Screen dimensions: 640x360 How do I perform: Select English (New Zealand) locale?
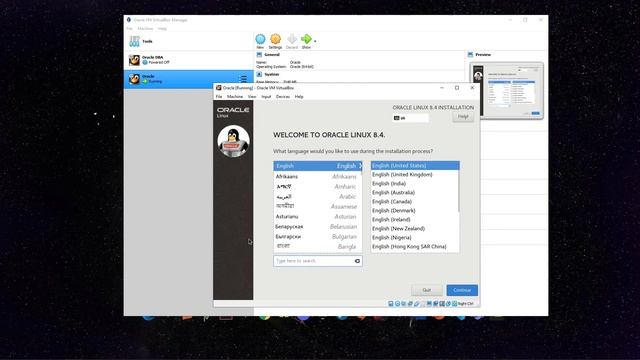(414, 228)
